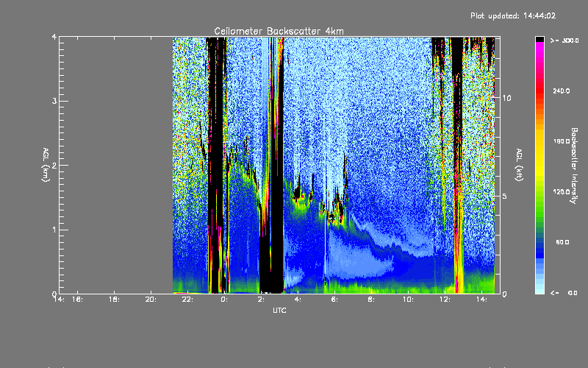Click the '>= 300.0' colorbar label
The width and height of the screenshot is (588, 368).
point(564,40)
